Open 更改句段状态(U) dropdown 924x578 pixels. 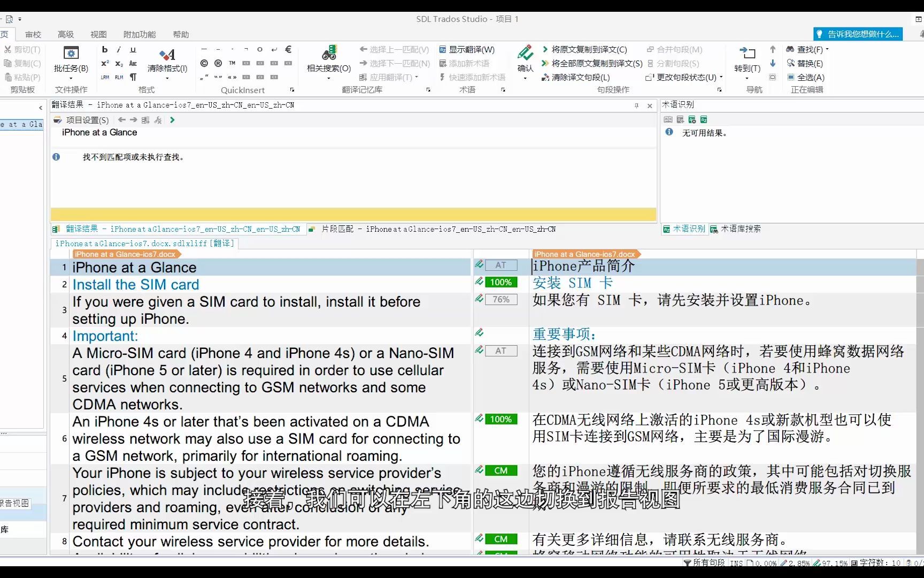[x=684, y=77]
